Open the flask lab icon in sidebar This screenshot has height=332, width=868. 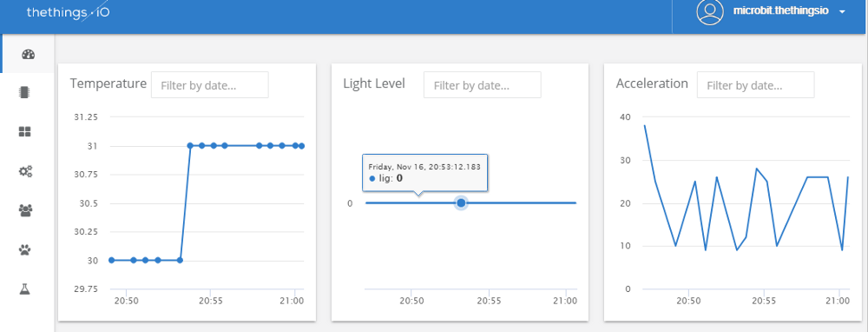(x=24, y=289)
